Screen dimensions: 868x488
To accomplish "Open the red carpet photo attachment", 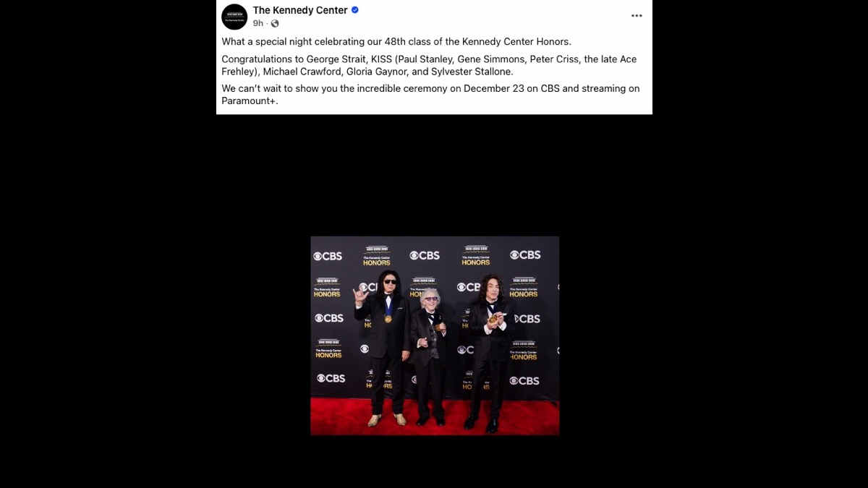I will coord(435,335).
